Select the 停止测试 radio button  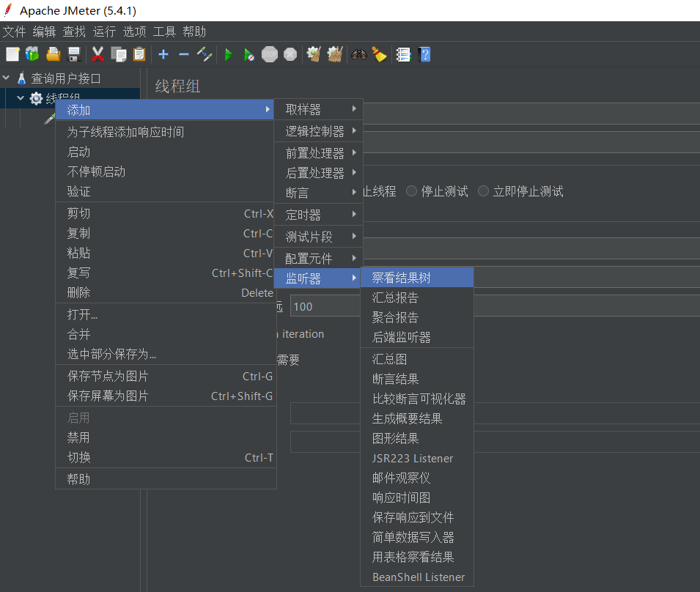pos(412,191)
